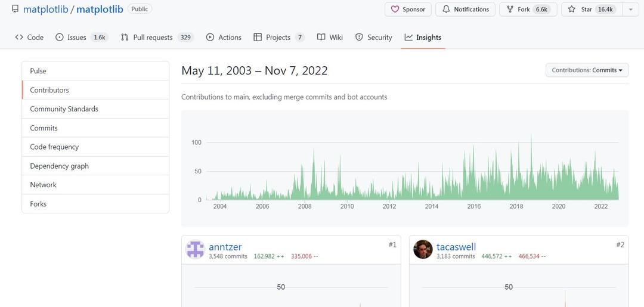The width and height of the screenshot is (644, 307).
Task: Click the star icon to star repository
Action: coord(571,9)
